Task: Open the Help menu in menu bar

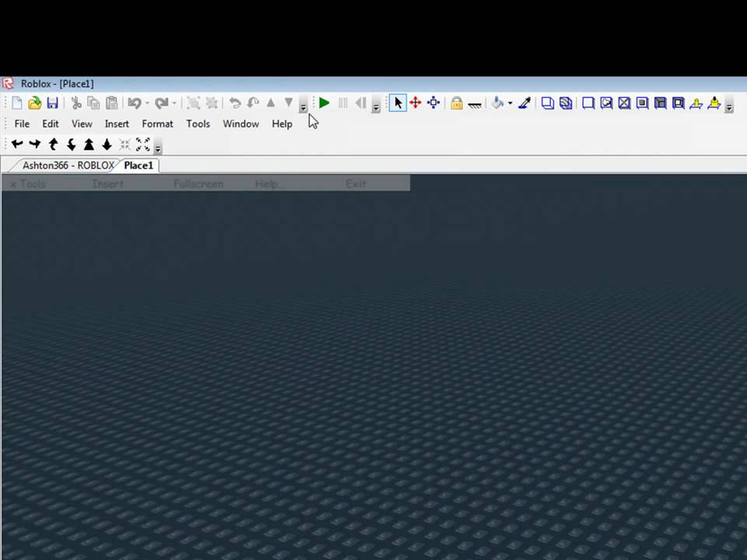Action: point(282,124)
